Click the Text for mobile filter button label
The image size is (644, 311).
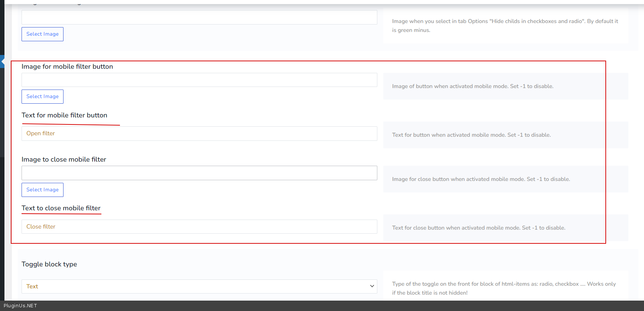click(64, 115)
